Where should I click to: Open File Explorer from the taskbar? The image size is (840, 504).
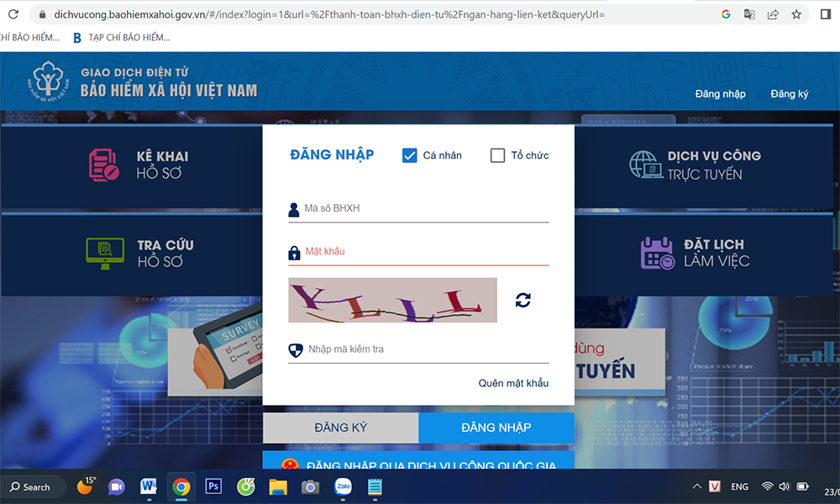(278, 487)
